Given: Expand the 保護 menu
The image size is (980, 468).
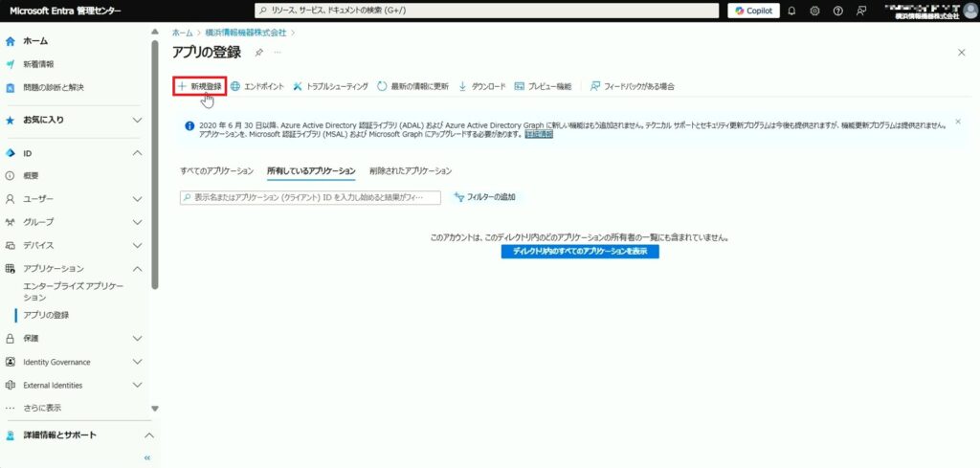Looking at the screenshot, I should (138, 338).
